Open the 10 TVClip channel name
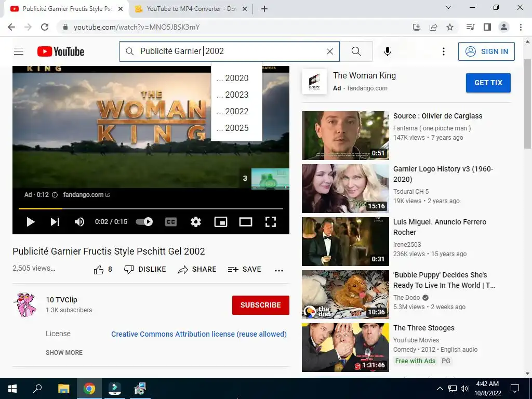532x399 pixels. coord(61,300)
